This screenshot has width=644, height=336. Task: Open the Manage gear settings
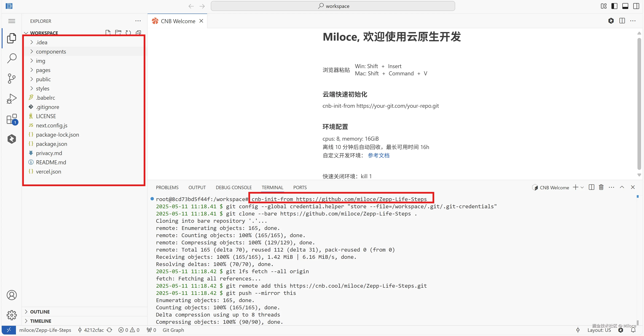(12, 315)
